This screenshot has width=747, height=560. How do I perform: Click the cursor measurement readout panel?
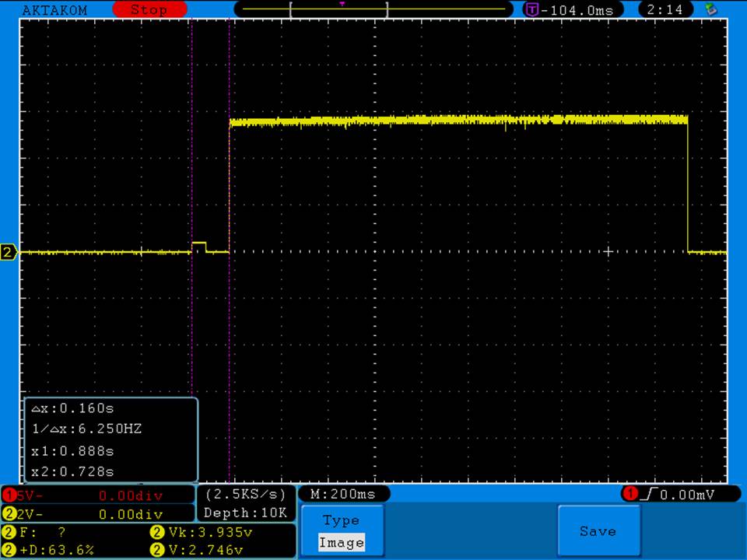coord(110,439)
